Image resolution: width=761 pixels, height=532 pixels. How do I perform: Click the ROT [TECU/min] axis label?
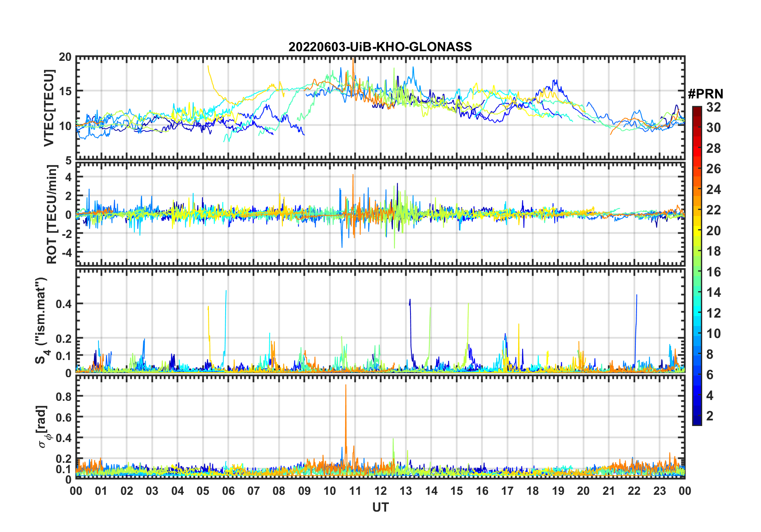52,214
